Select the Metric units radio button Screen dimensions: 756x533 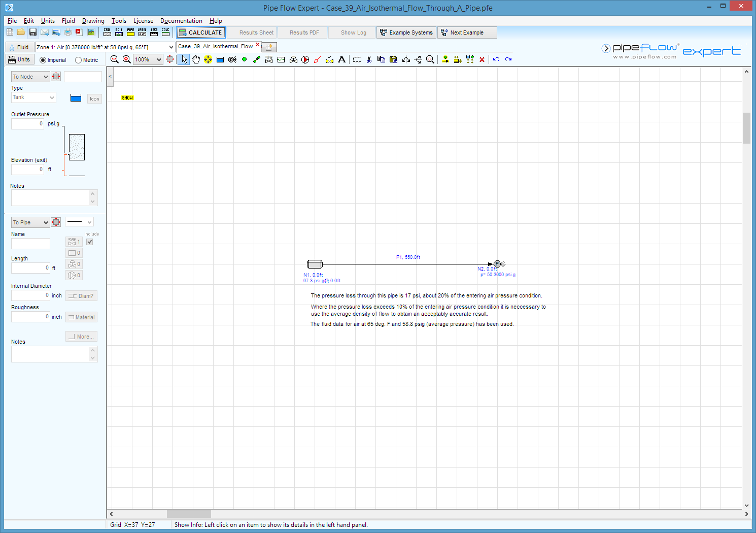point(78,60)
